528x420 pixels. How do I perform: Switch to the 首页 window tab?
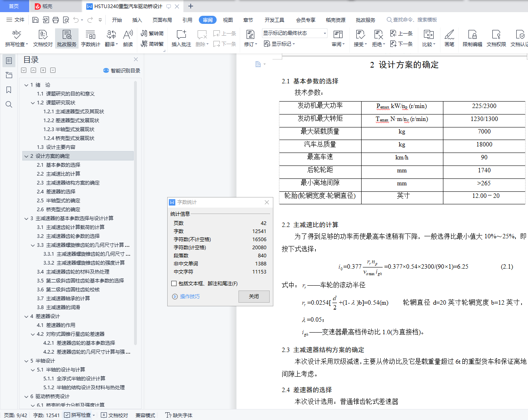click(14, 6)
